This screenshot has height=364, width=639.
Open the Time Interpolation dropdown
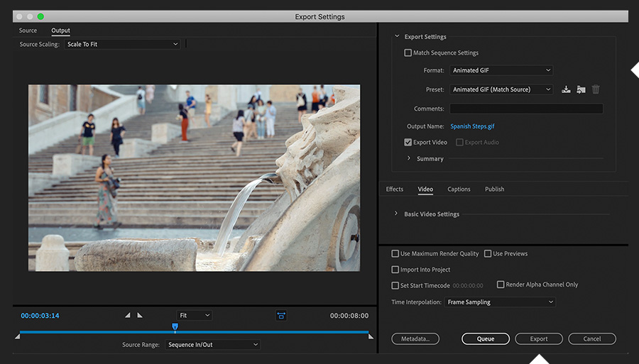[x=501, y=302]
